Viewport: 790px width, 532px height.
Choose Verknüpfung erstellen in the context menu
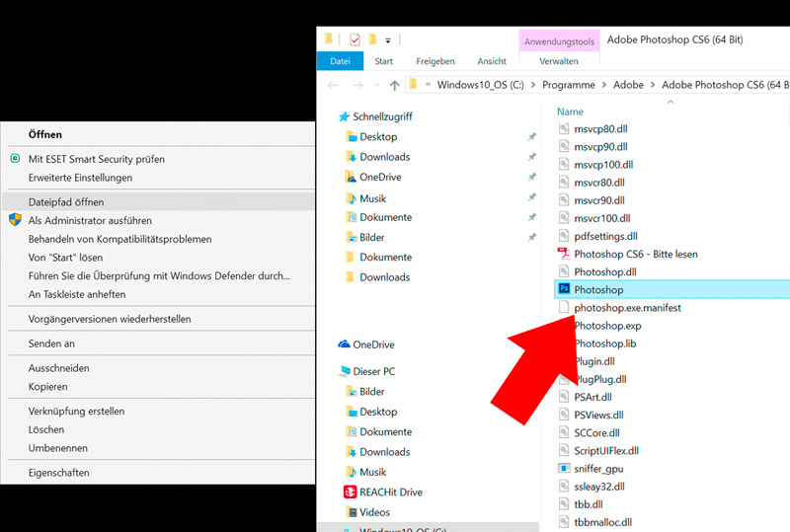160,411
